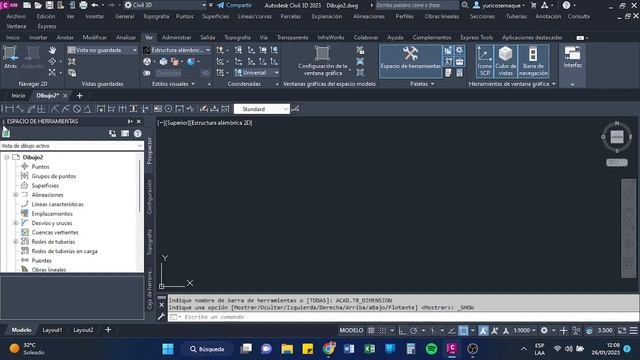The width and height of the screenshot is (640, 360).
Task: Open the customization wrench beside command line
Action: tap(161, 316)
